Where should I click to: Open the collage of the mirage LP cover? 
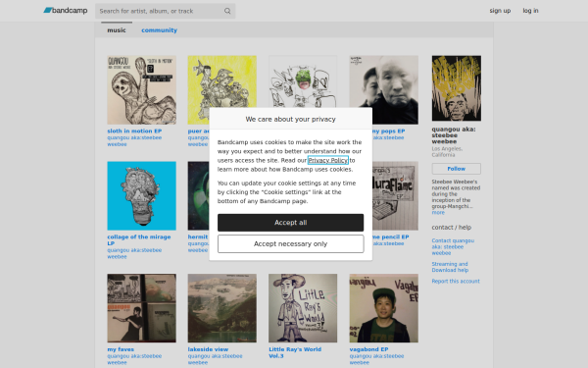142,195
